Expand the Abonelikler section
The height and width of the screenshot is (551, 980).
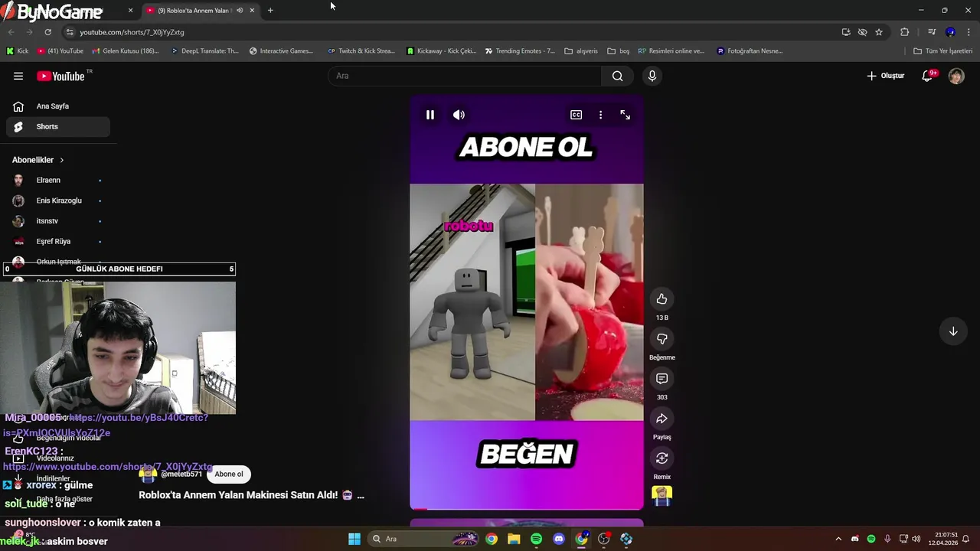pyautogui.click(x=38, y=160)
